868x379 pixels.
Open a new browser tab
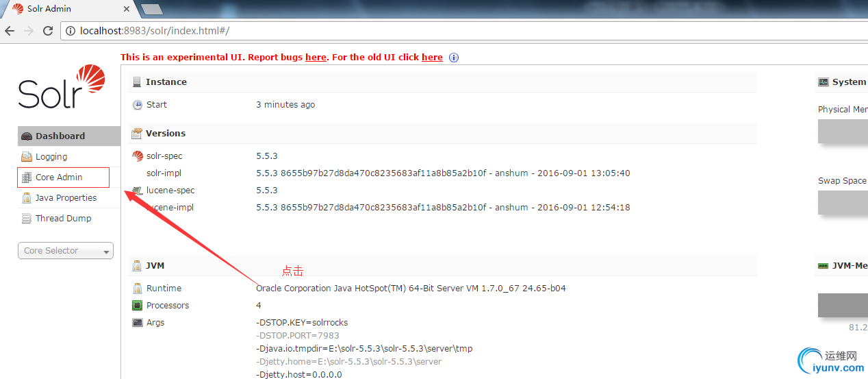point(151,9)
